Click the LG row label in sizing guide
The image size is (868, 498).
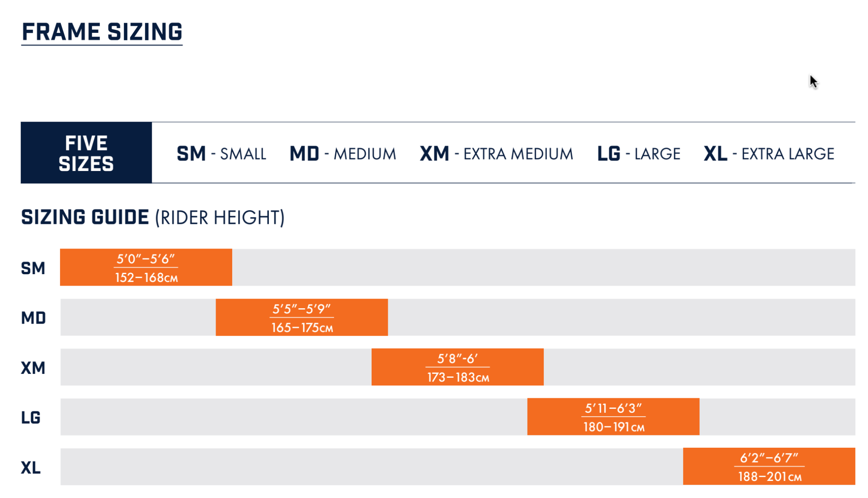point(31,417)
